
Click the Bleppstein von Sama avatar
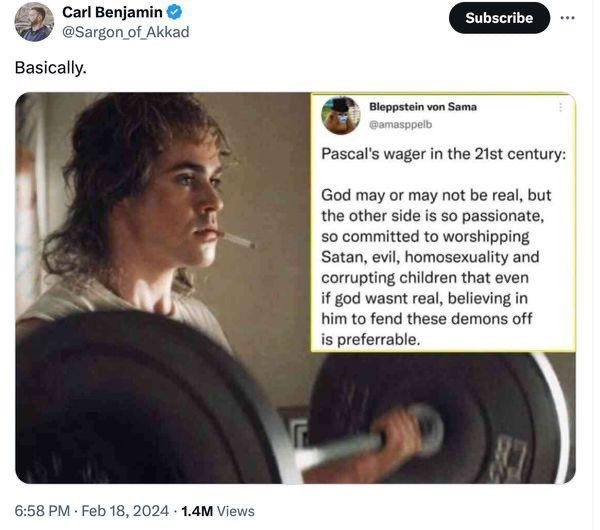341,116
